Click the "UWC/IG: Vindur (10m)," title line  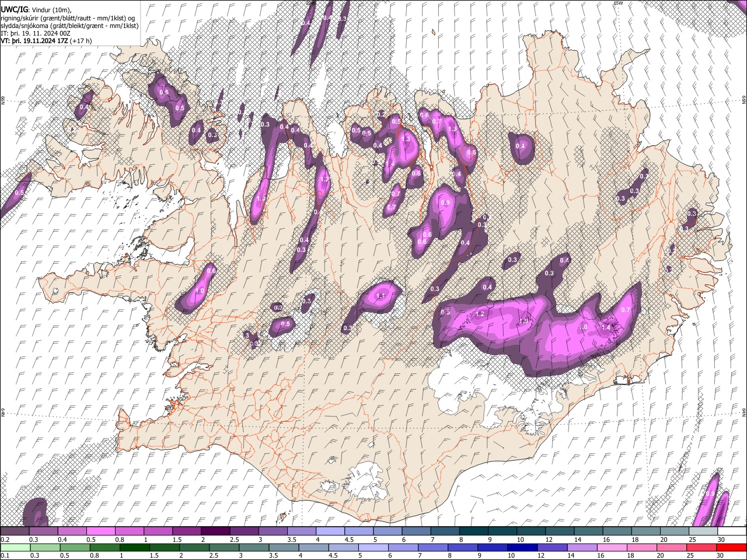(36, 10)
